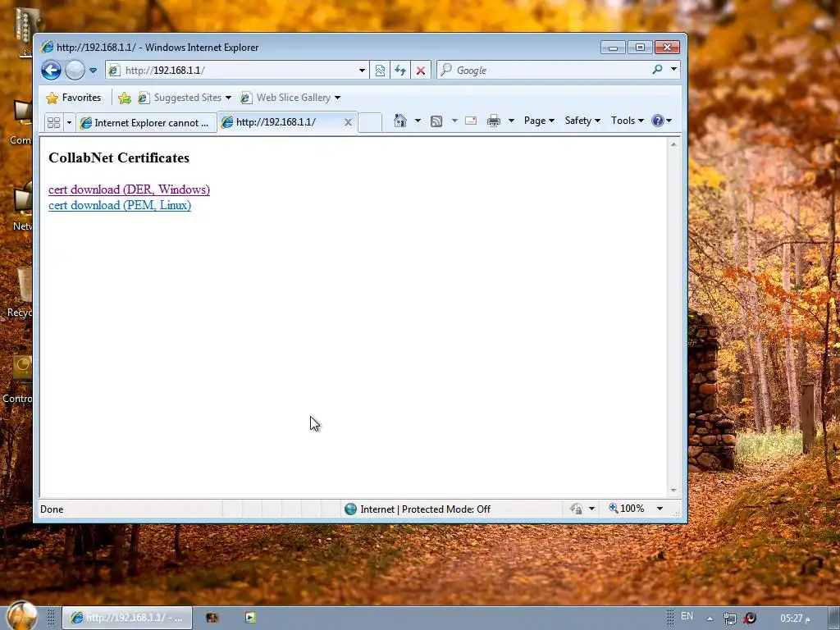Click the Google search box
This screenshot has height=630, width=840.
[x=543, y=71]
